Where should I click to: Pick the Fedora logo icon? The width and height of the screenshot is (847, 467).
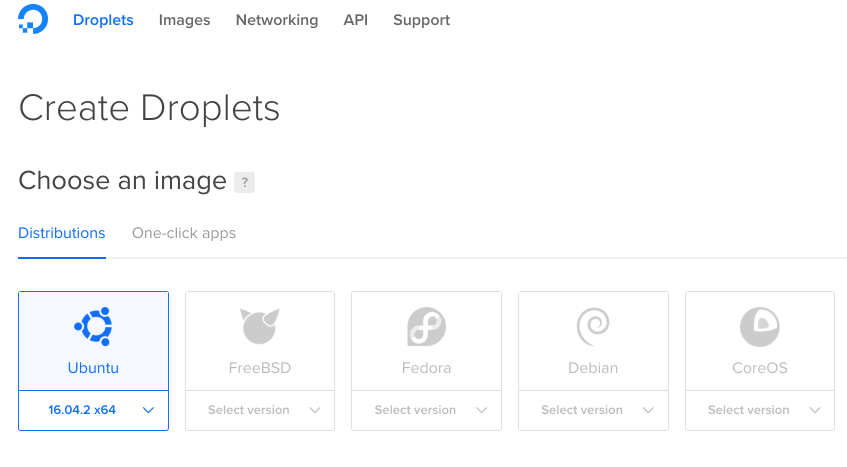click(x=426, y=327)
